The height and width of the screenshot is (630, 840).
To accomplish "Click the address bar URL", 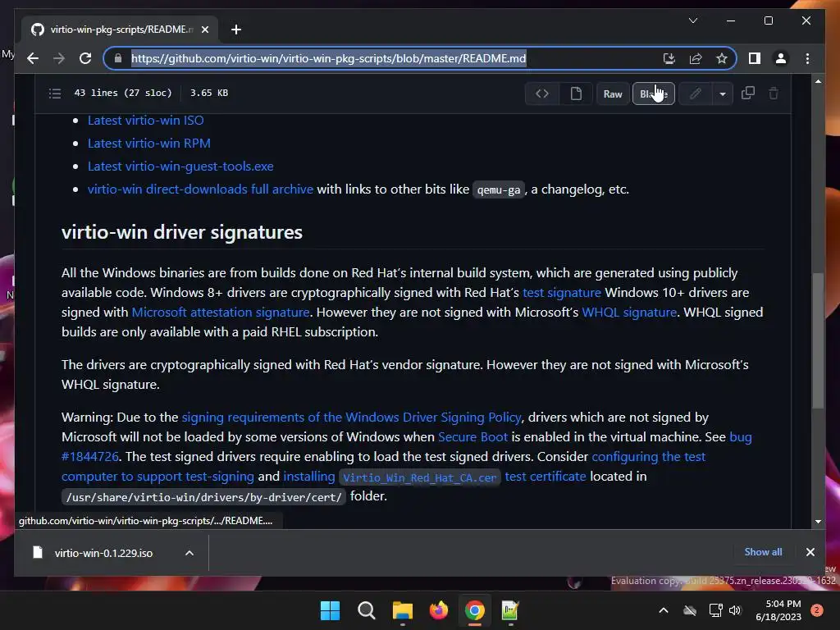I will (328, 58).
